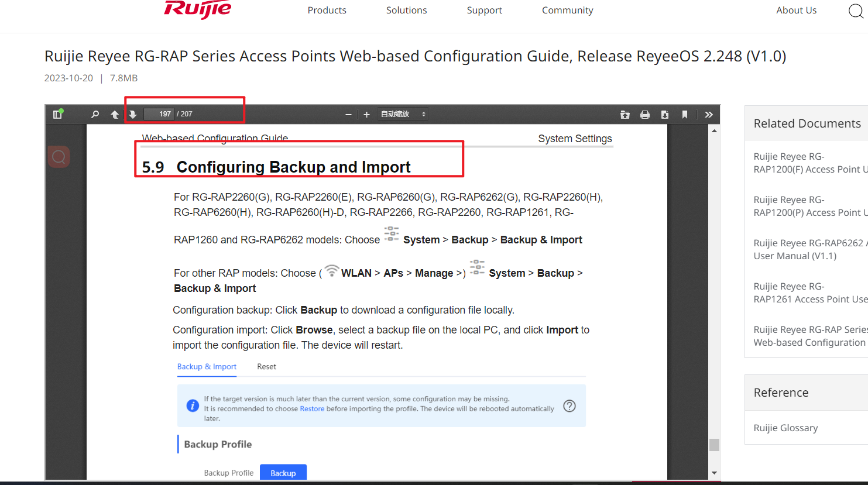The height and width of the screenshot is (485, 868).
Task: Click the PDF vertical scrollbar thumb
Action: click(714, 445)
